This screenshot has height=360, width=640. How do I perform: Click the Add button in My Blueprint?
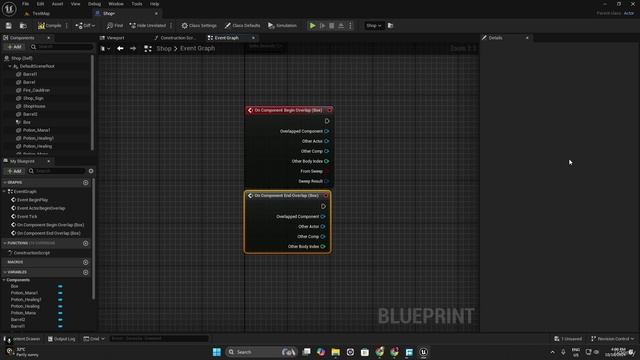[14, 171]
